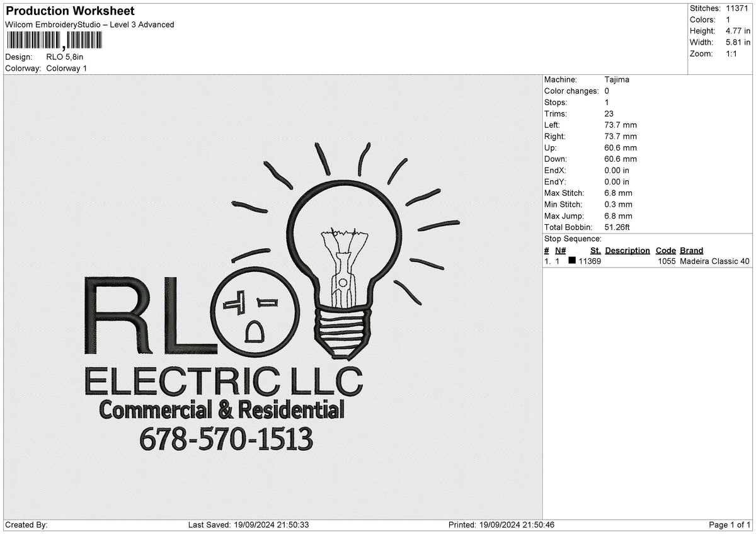Click the EndY value '0.00 in'
The height and width of the screenshot is (534, 756).
[x=617, y=181]
